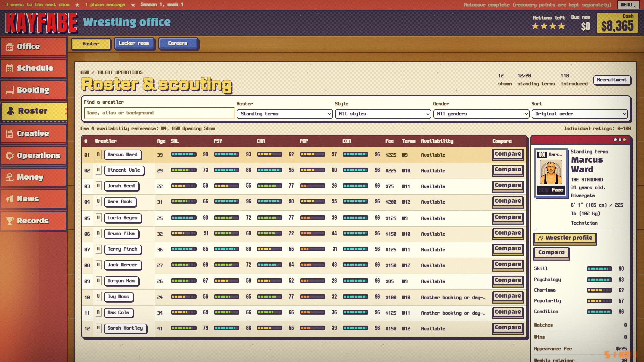Click the gender badge beside Marcus Ward
Image resolution: width=644 pixels, height=362 pixels.
tap(98, 154)
